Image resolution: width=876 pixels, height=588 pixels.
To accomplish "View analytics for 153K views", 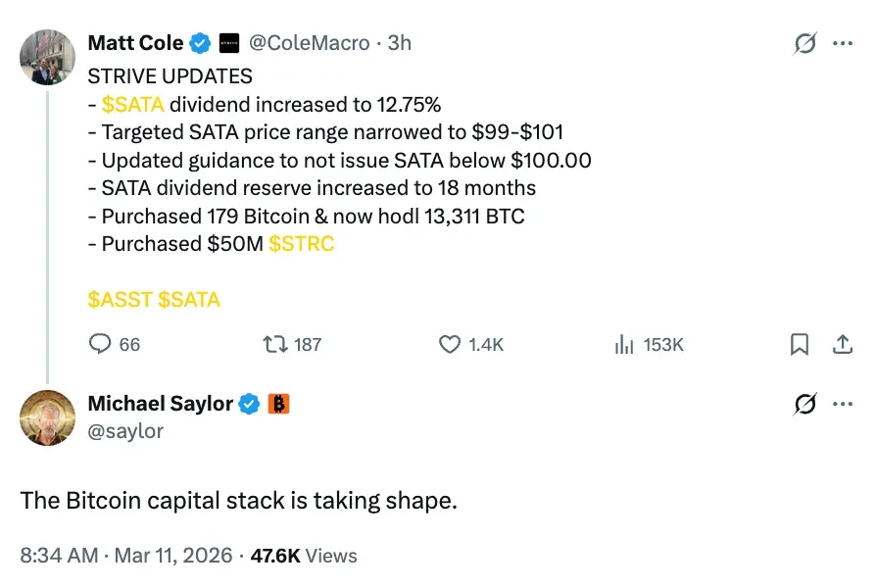I will (x=624, y=344).
